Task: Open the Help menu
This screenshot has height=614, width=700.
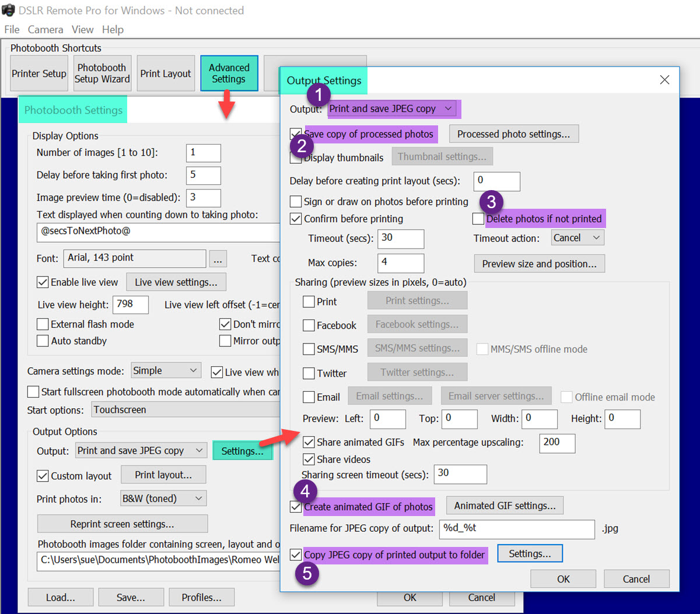Action: pyautogui.click(x=113, y=29)
